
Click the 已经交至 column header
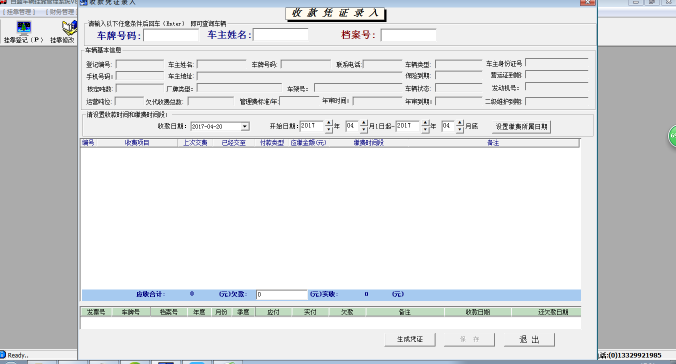[x=233, y=143]
